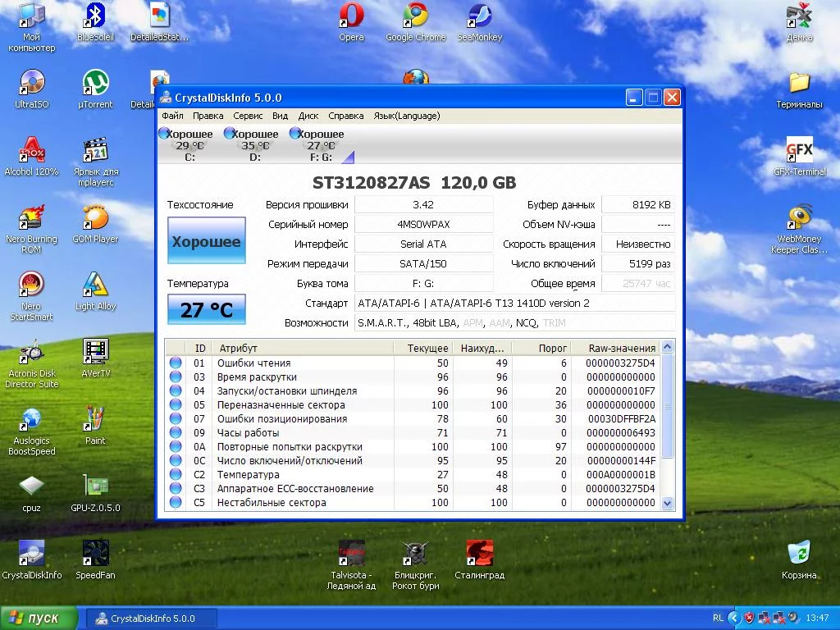This screenshot has width=840, height=630.
Task: Click the 27 °C temperature button
Action: (x=207, y=310)
